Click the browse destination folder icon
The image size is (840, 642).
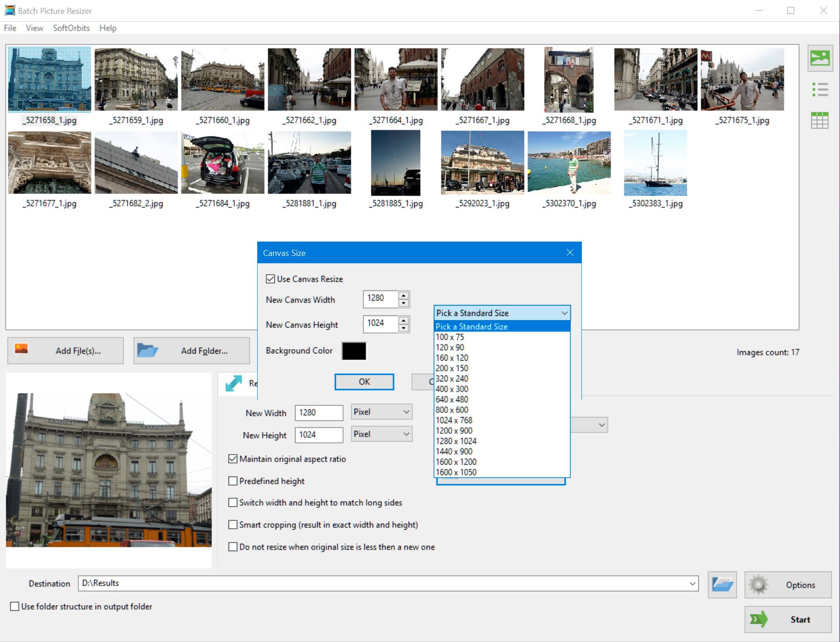point(722,585)
